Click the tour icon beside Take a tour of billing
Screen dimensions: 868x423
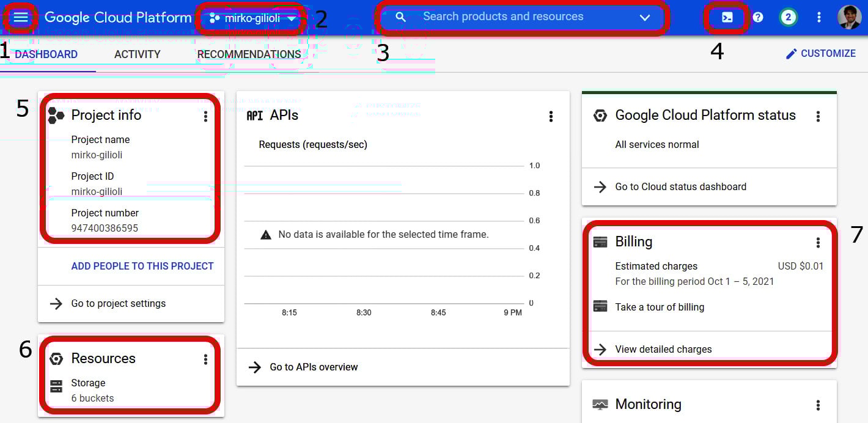pyautogui.click(x=600, y=306)
